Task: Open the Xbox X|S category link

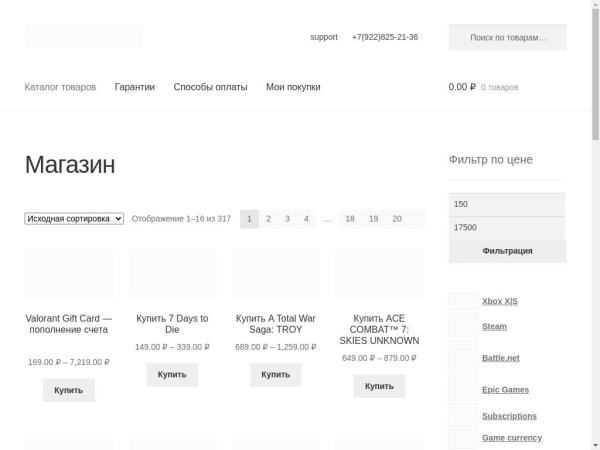Action: pos(500,302)
